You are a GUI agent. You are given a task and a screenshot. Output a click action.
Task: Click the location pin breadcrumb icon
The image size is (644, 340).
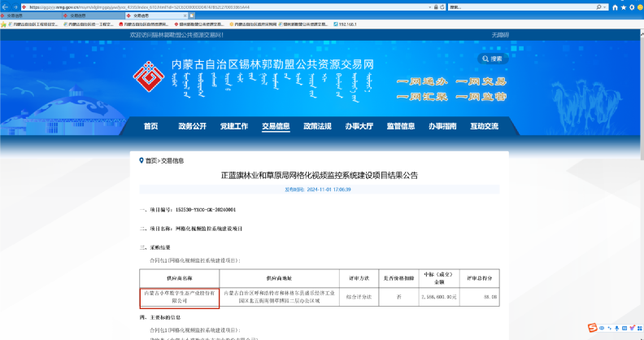pos(141,160)
